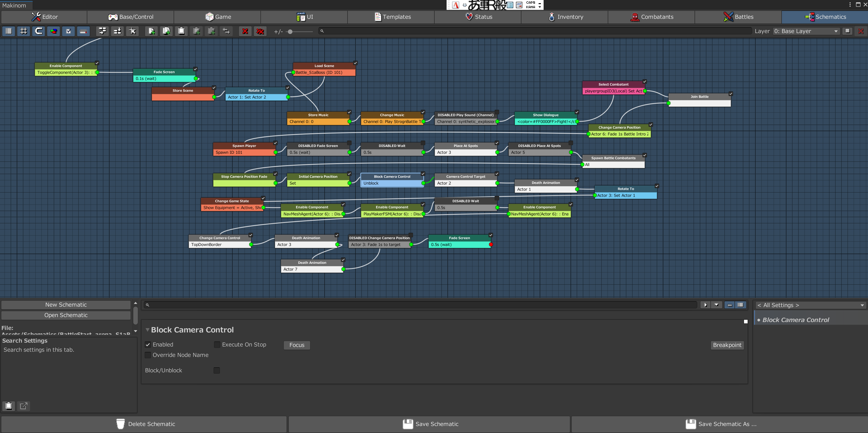Open the Combatants tab
The width and height of the screenshot is (868, 433).
click(652, 17)
